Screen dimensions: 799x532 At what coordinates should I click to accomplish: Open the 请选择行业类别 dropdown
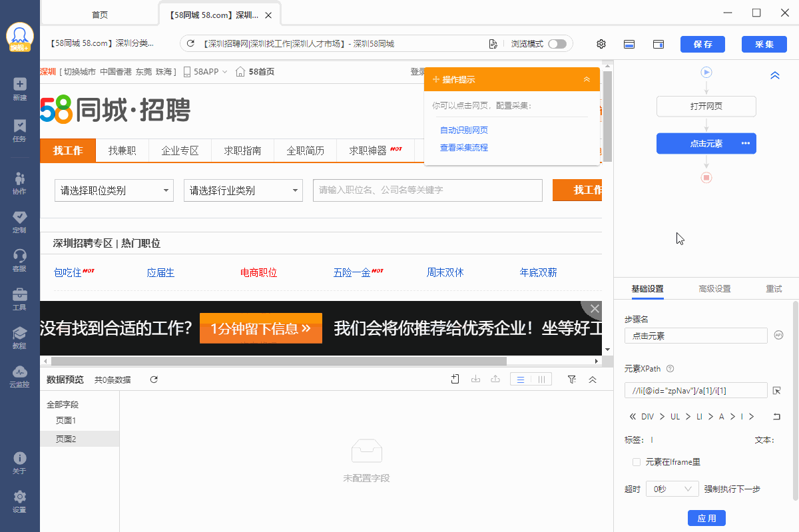point(243,190)
